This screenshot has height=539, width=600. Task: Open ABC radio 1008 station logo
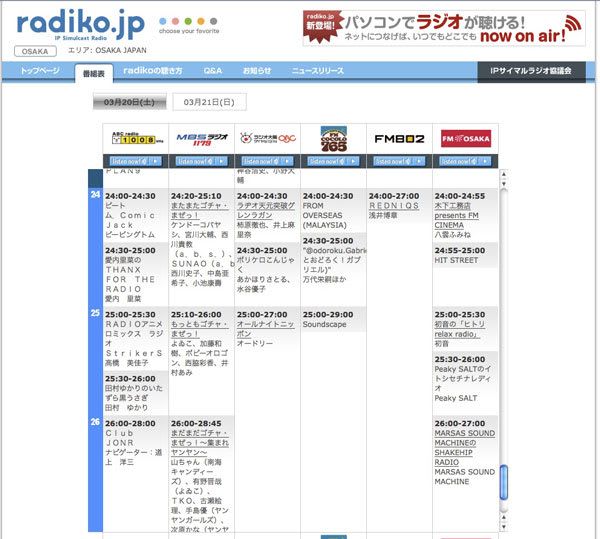tap(137, 138)
